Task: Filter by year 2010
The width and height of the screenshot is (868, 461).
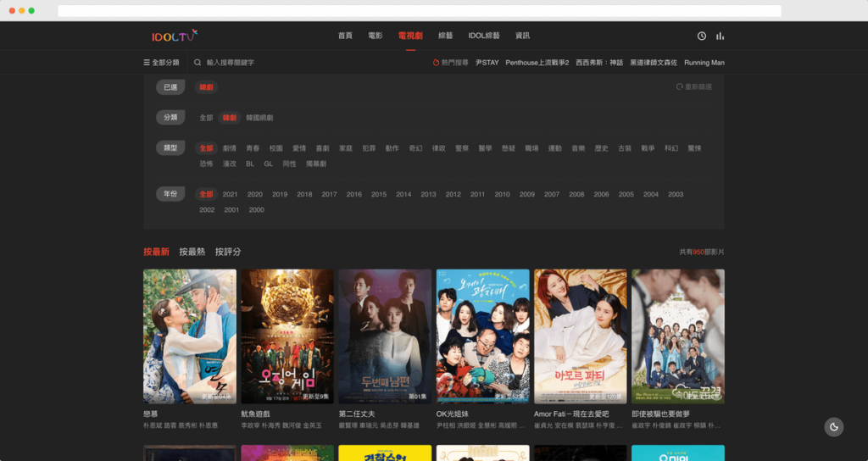Action: 503,194
